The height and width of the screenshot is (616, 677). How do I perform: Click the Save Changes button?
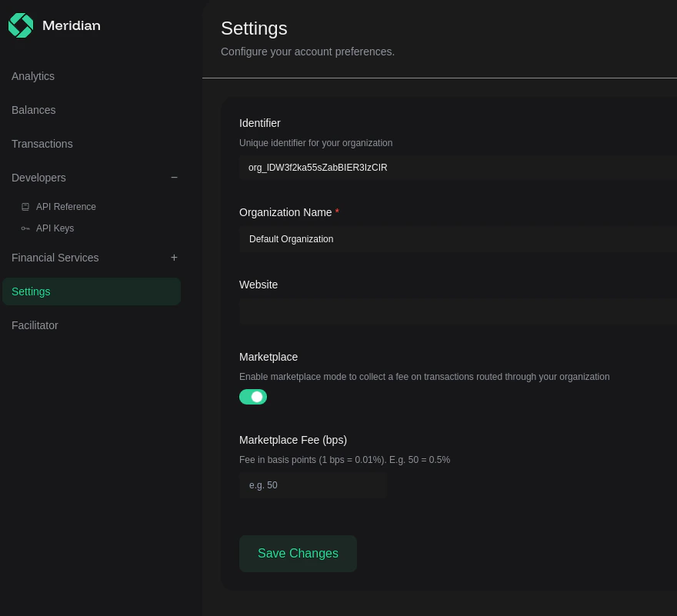[298, 554]
